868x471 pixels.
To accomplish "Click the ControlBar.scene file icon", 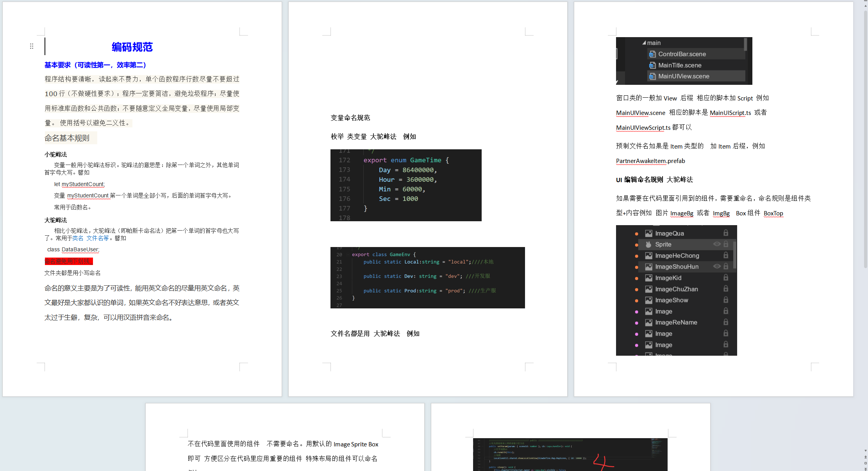I will point(652,54).
